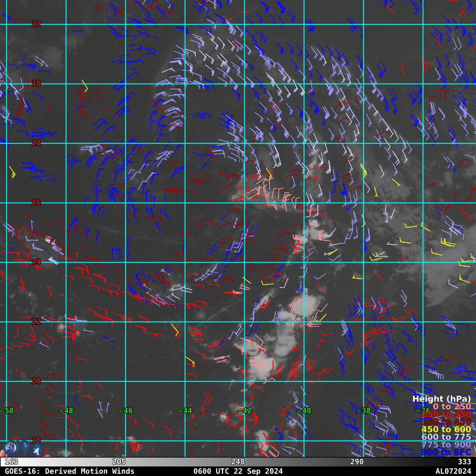Click the CIRA logo
The image size is (476, 476).
[x=23, y=448]
